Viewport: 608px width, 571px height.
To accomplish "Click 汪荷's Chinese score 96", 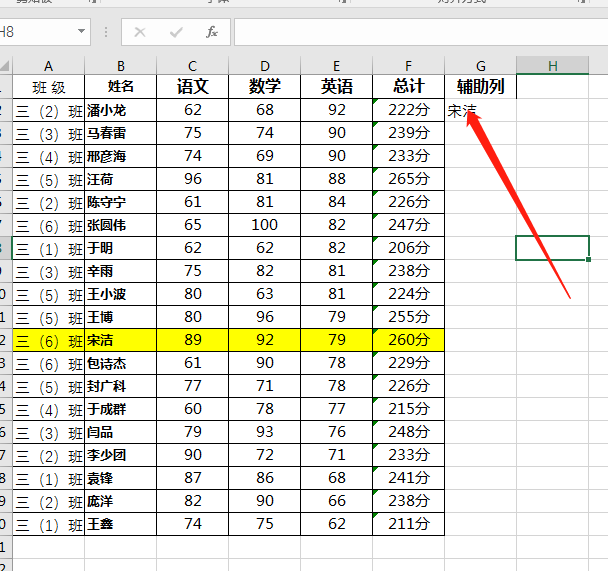I will point(193,179).
